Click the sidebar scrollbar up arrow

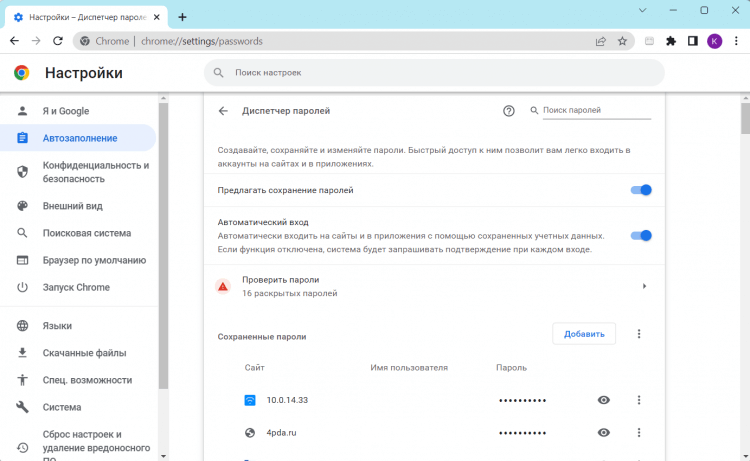click(x=163, y=98)
